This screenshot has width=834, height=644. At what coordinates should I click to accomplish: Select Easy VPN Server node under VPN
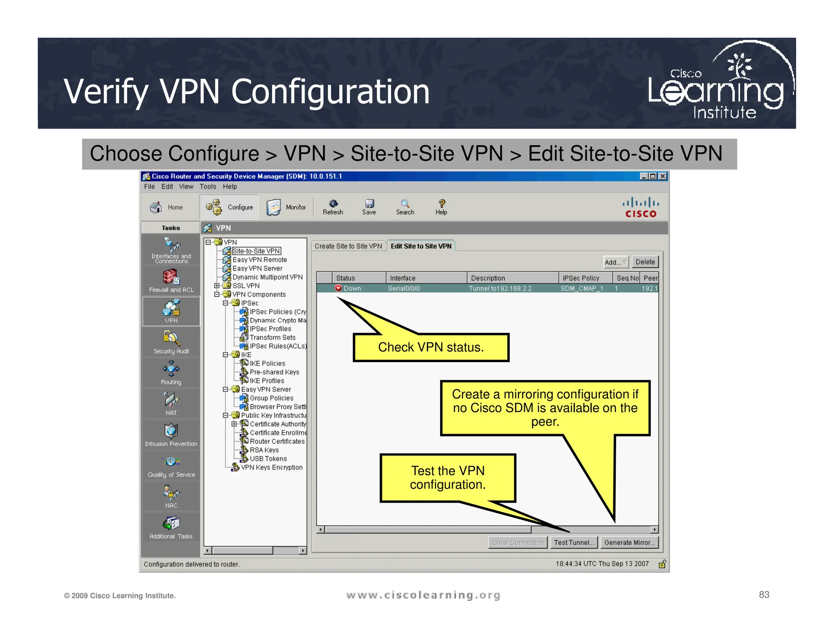257,268
